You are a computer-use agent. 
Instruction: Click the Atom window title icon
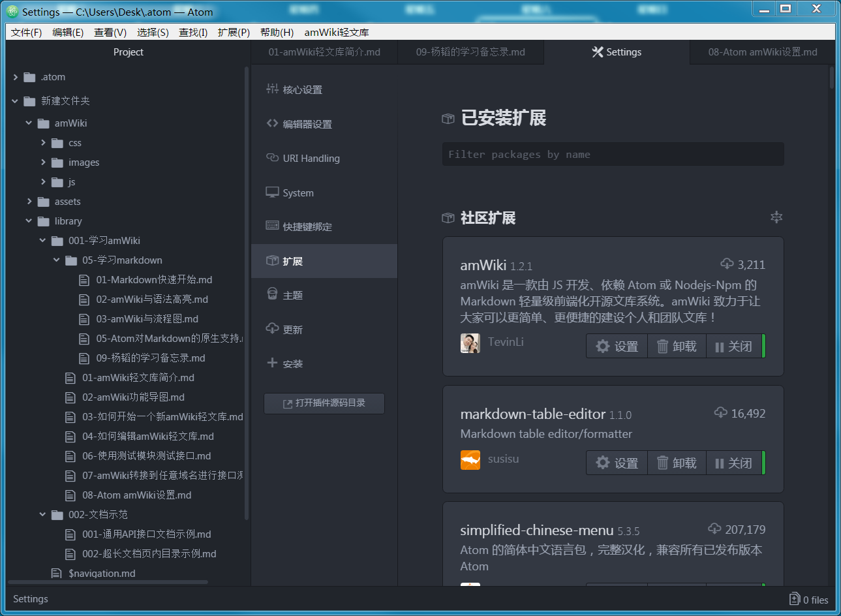click(x=12, y=11)
